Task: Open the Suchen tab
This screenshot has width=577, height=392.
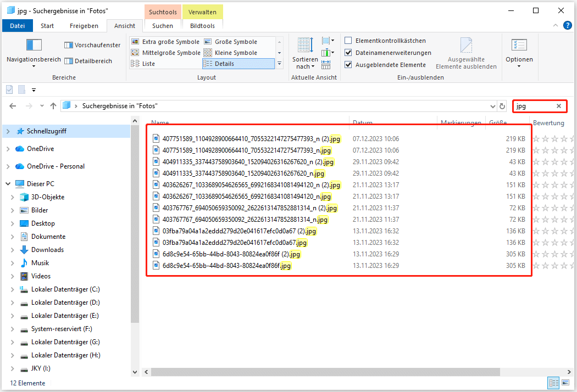Action: 162,26
